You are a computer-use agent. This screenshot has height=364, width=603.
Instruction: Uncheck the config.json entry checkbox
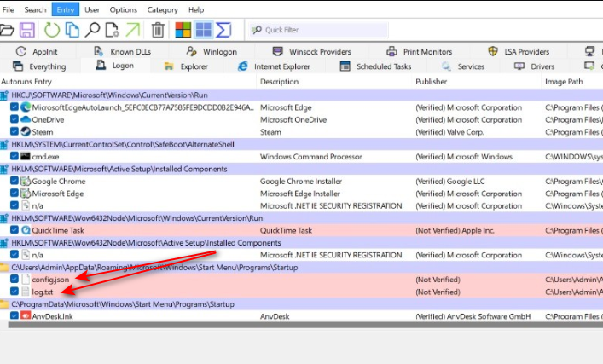tap(14, 280)
